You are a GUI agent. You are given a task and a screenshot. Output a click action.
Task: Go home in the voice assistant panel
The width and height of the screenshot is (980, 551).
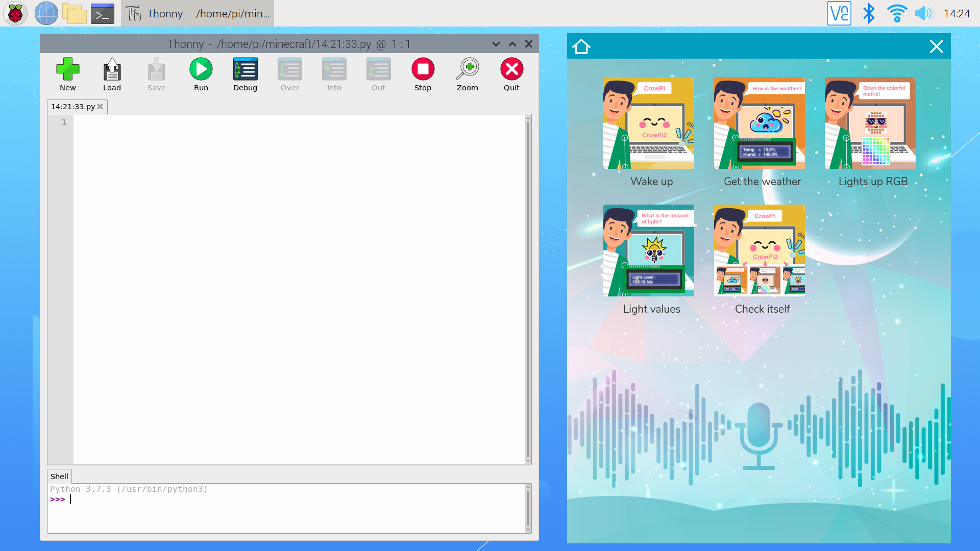[581, 46]
